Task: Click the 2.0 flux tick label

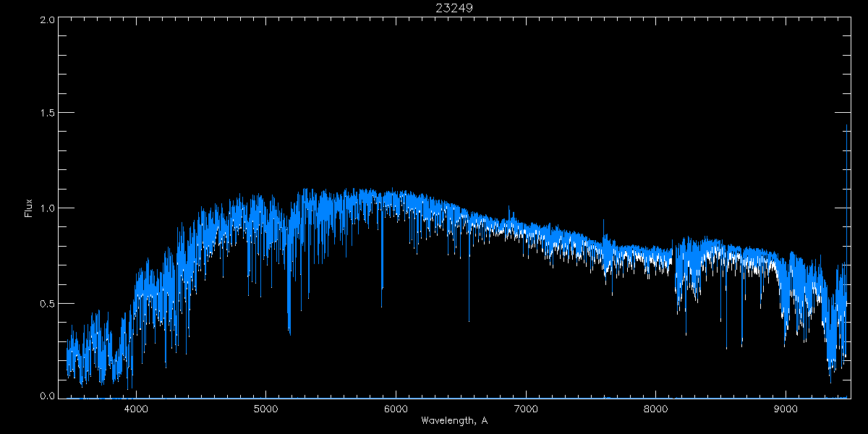Action: [x=46, y=20]
